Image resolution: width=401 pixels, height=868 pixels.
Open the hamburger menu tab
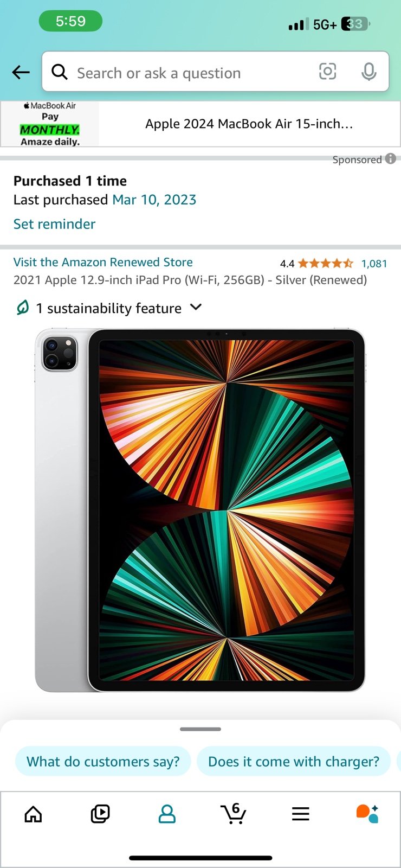coord(300,814)
